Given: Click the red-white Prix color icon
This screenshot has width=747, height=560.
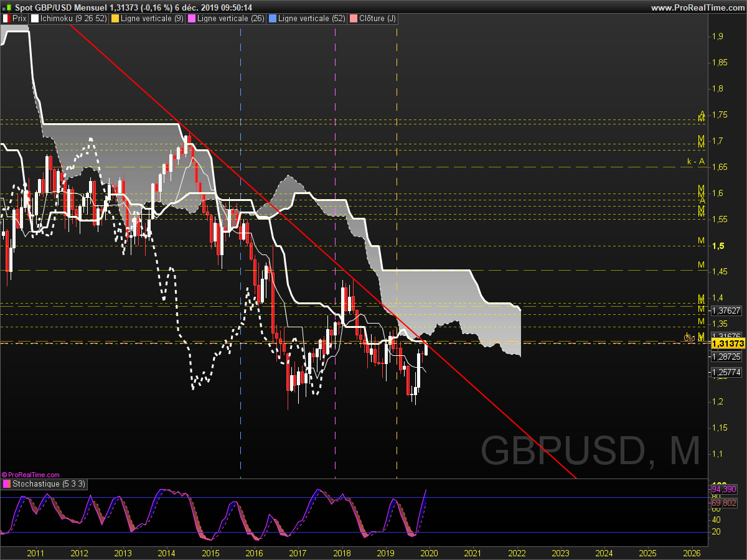Looking at the screenshot, I should pos(6,19).
